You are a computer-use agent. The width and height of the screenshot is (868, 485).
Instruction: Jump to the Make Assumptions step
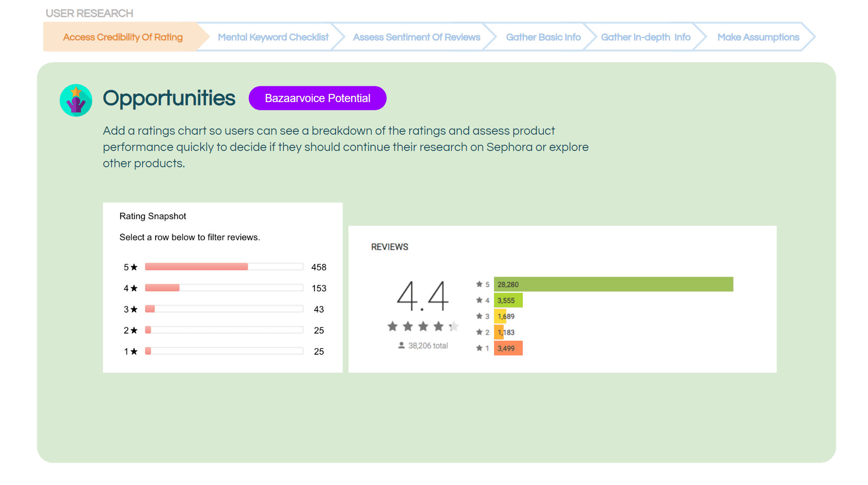[758, 37]
